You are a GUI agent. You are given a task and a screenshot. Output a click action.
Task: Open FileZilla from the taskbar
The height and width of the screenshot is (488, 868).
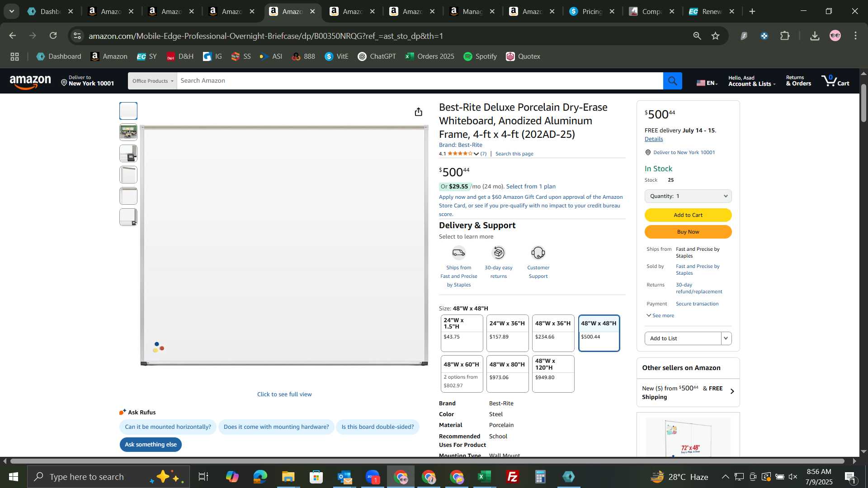(x=512, y=477)
